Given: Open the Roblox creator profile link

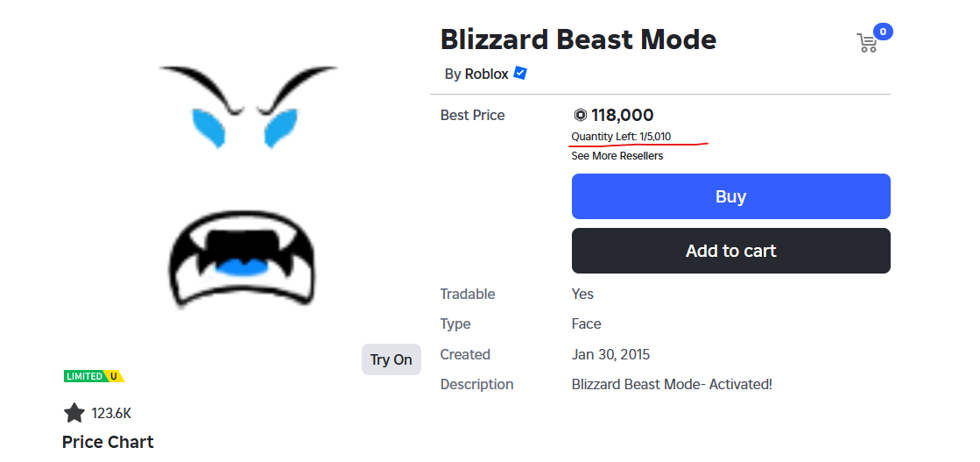Looking at the screenshot, I should point(486,74).
